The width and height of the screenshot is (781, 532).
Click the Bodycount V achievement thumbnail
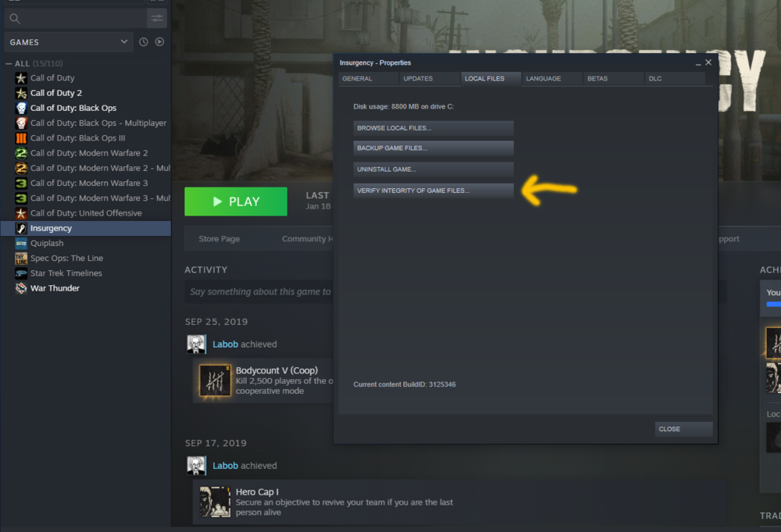pos(215,380)
